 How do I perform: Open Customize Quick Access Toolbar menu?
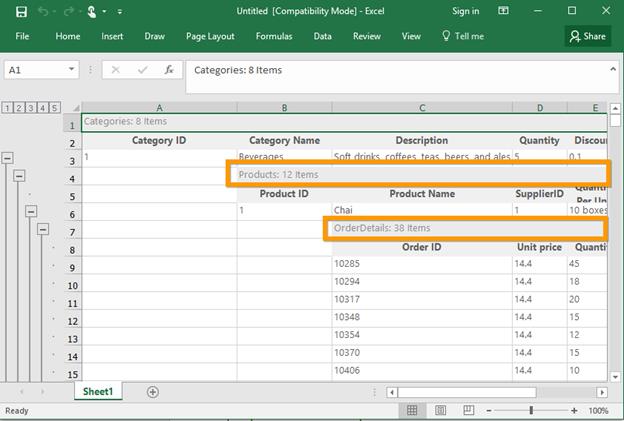(120, 12)
